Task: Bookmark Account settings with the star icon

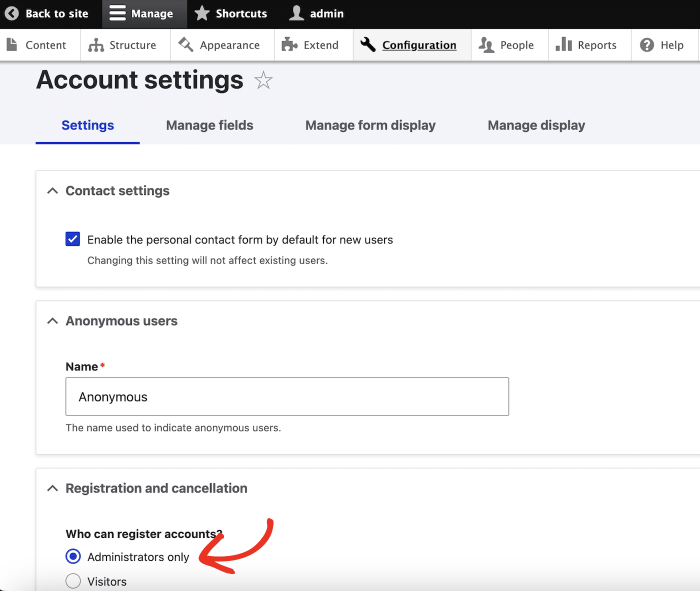Action: coord(263,80)
